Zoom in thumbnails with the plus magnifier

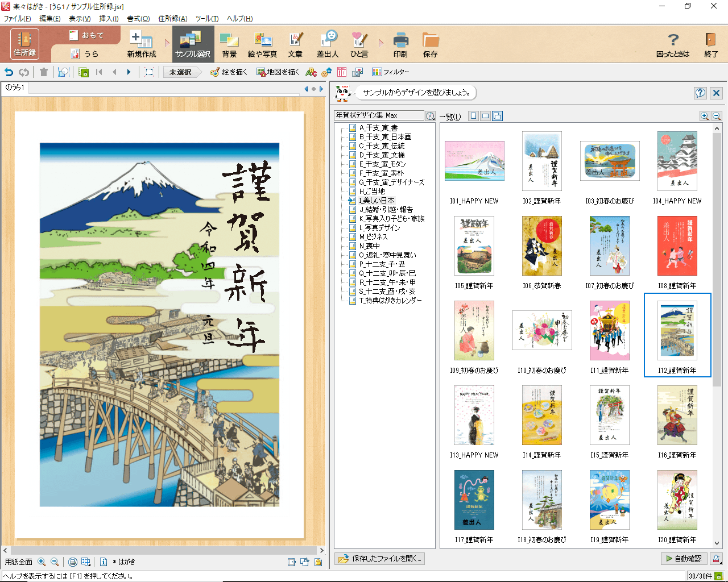coord(705,116)
